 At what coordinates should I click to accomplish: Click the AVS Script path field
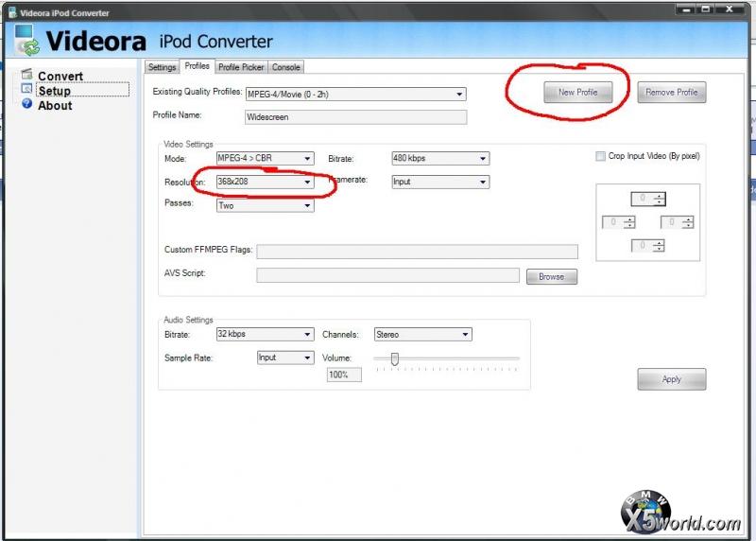click(x=388, y=275)
